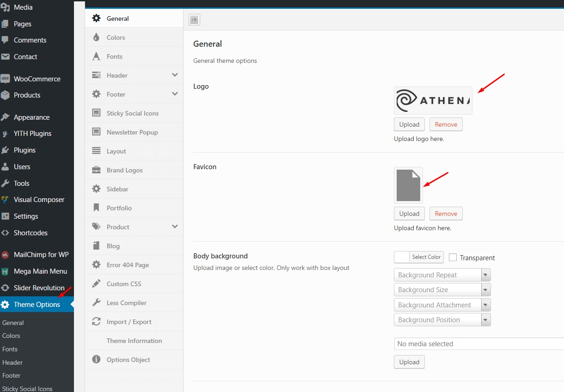Click the Sticky Social Icons section
Screen dimensions: 564x392
134,113
